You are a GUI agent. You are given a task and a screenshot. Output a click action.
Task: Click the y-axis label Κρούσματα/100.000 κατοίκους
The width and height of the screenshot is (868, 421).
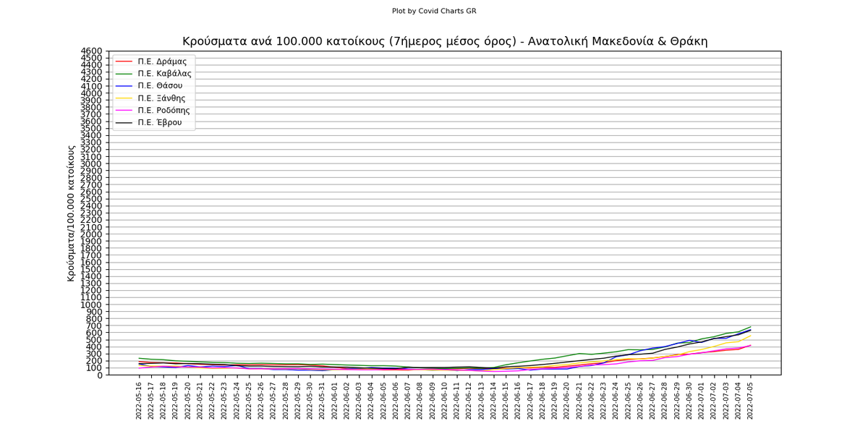71,213
